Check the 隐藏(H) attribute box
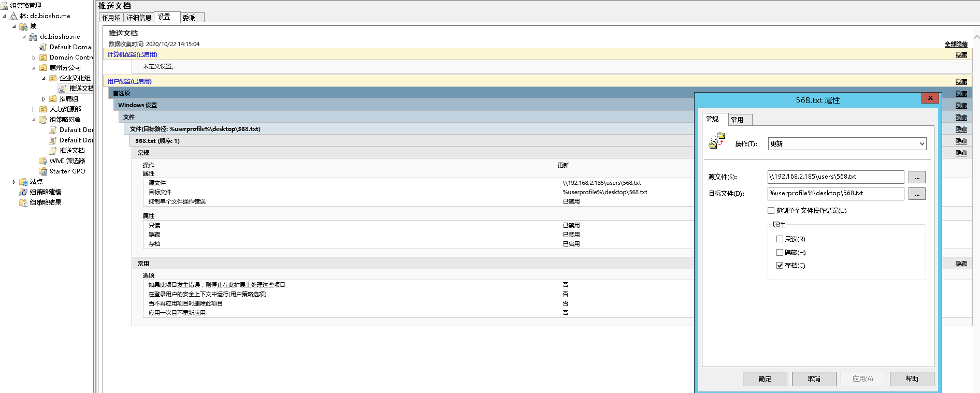 click(780, 253)
